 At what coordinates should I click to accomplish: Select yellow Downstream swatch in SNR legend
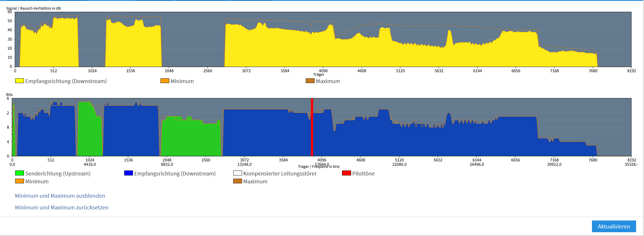coord(20,81)
